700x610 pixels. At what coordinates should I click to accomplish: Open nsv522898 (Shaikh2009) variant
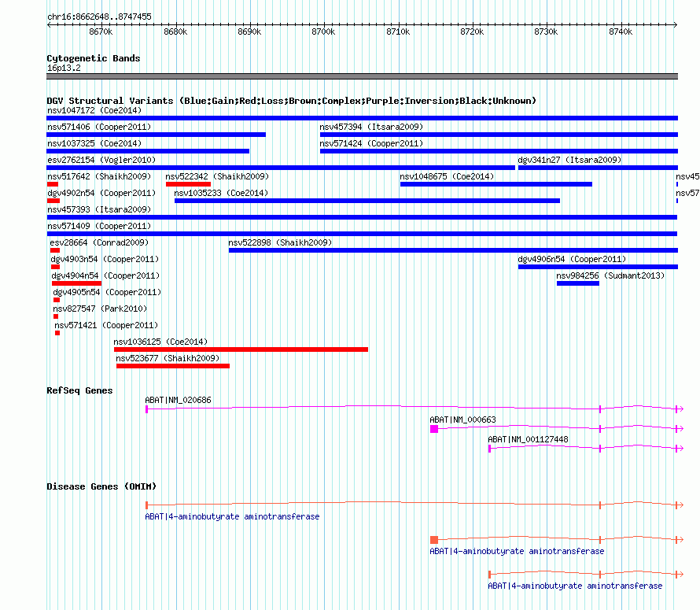[x=453, y=250]
